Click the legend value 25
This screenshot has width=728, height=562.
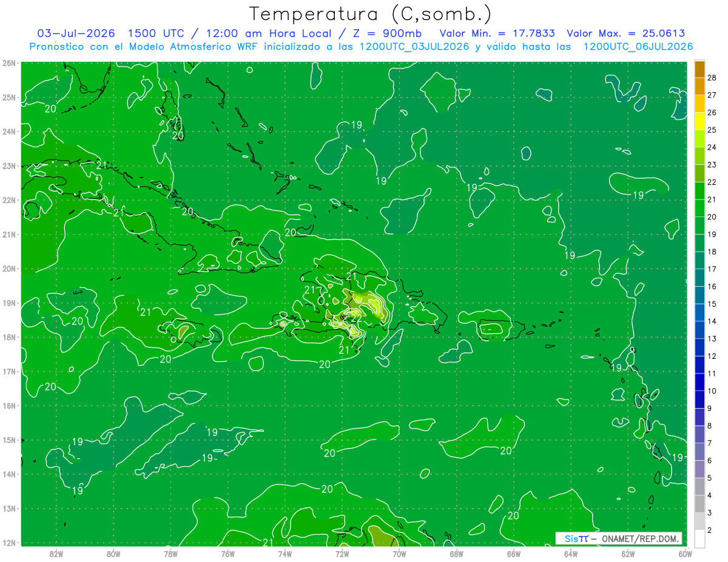[x=712, y=130]
